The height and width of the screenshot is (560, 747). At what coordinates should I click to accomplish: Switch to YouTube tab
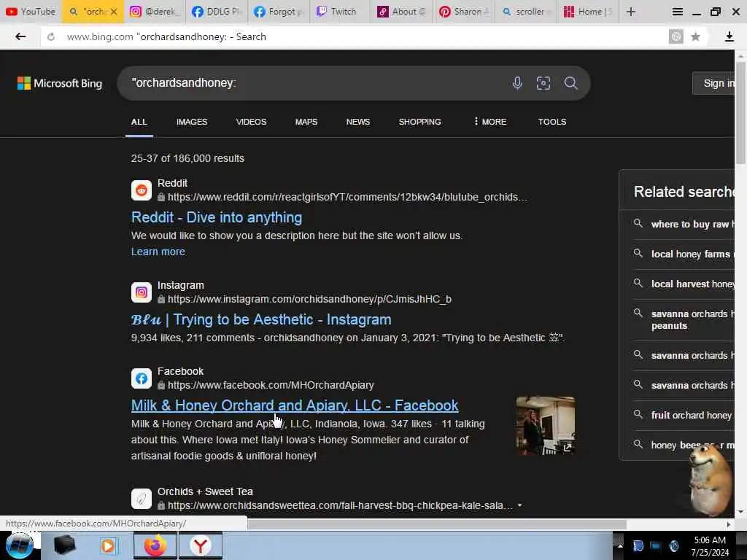pyautogui.click(x=31, y=12)
